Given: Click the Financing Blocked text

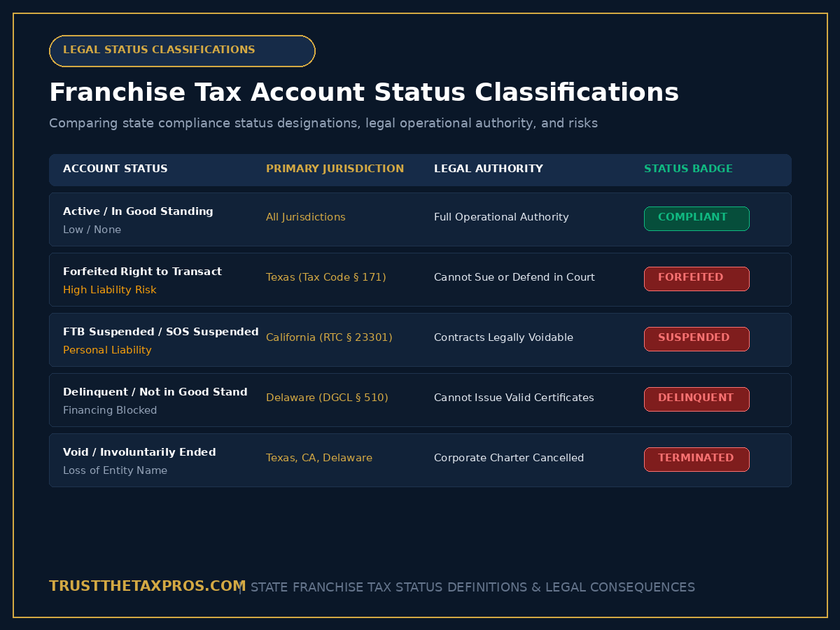Looking at the screenshot, I should 110,410.
